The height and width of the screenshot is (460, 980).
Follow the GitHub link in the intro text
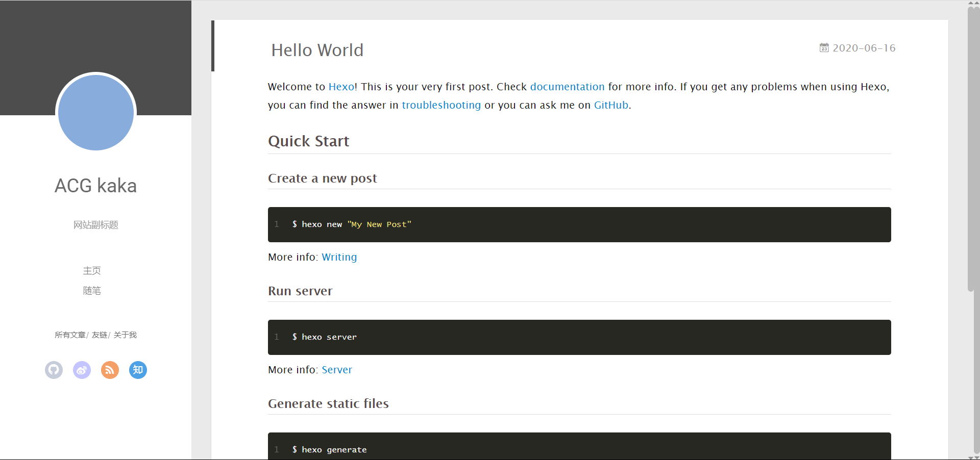(611, 105)
